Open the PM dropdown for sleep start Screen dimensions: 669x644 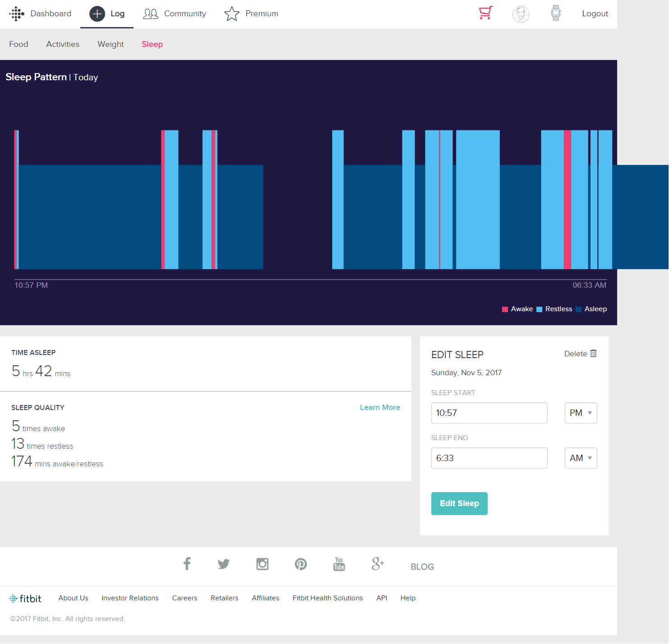[581, 413]
